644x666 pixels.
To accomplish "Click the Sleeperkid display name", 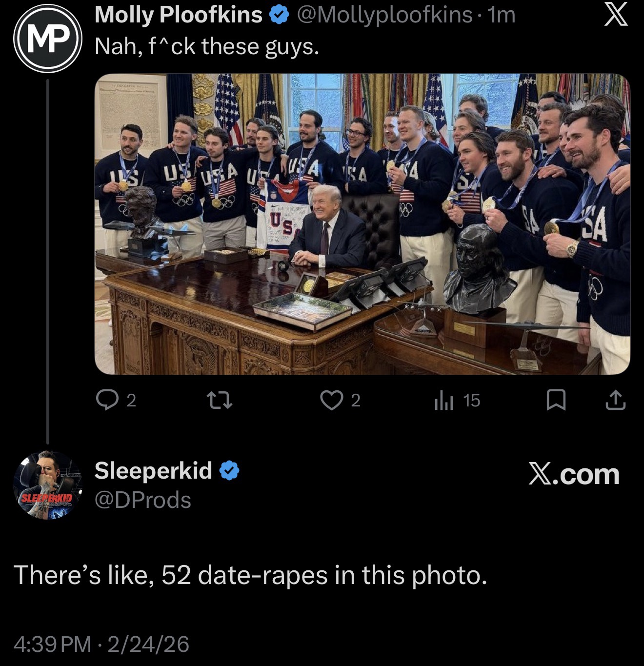I will click(153, 470).
